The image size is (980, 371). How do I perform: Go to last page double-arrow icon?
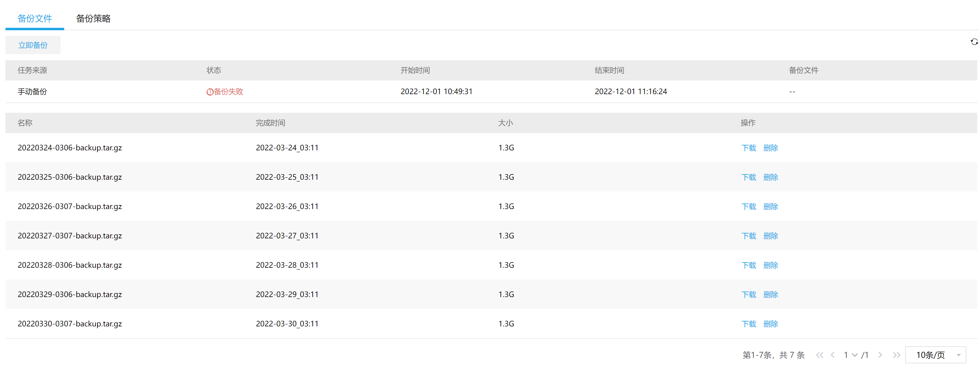[x=896, y=355]
